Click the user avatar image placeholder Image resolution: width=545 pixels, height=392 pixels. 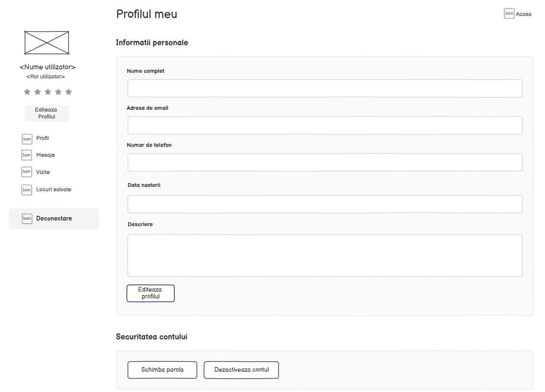tap(47, 43)
